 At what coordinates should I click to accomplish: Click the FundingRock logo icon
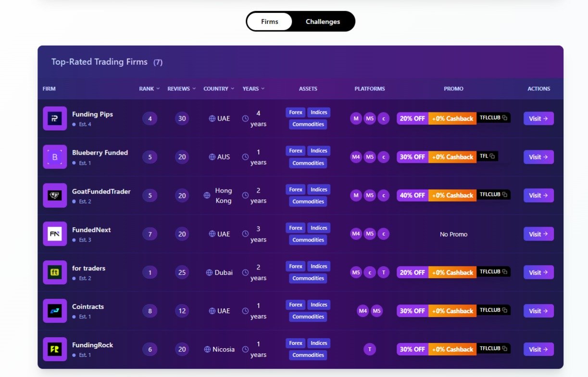click(x=55, y=349)
